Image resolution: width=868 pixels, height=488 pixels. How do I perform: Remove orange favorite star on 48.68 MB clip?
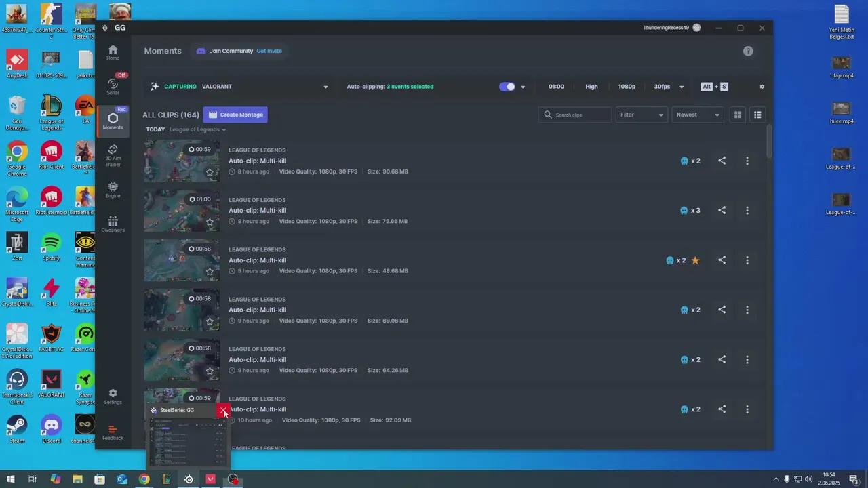point(695,260)
